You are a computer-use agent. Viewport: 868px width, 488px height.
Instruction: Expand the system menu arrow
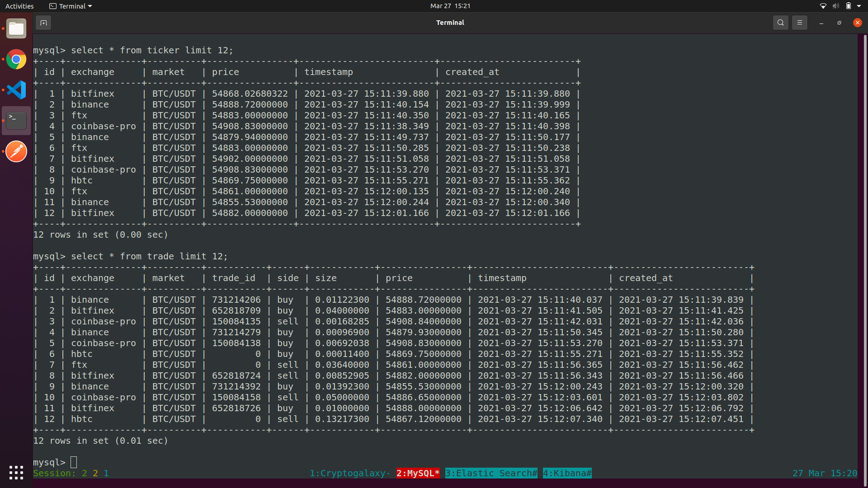[859, 6]
